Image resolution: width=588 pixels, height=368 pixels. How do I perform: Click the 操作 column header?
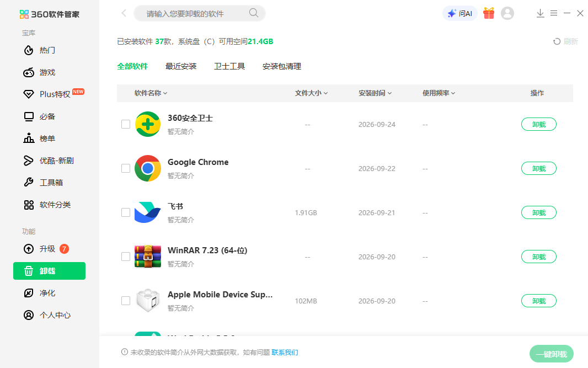(537, 93)
